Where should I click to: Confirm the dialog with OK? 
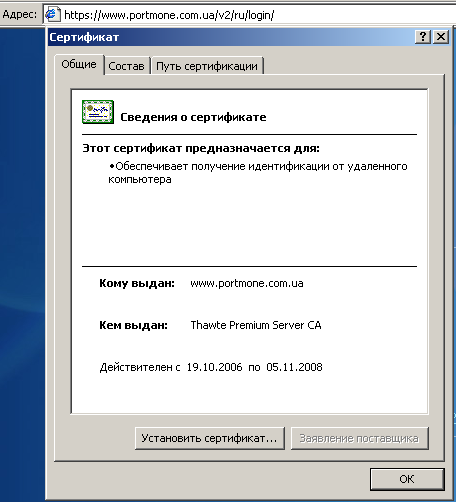point(407,479)
